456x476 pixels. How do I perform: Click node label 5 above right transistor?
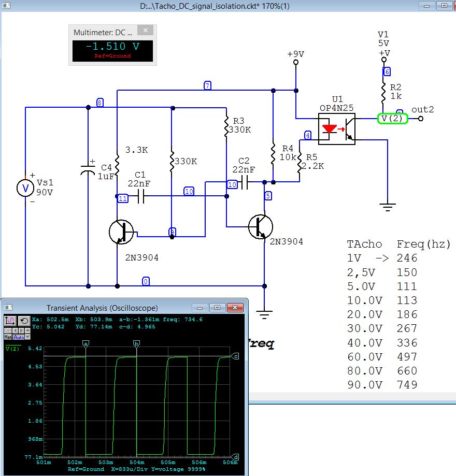coord(268,196)
